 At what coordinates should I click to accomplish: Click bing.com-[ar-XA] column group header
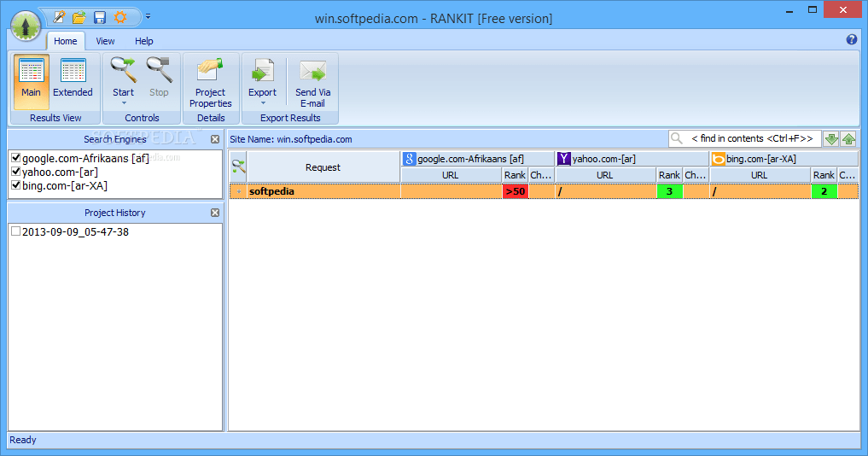tap(784, 159)
